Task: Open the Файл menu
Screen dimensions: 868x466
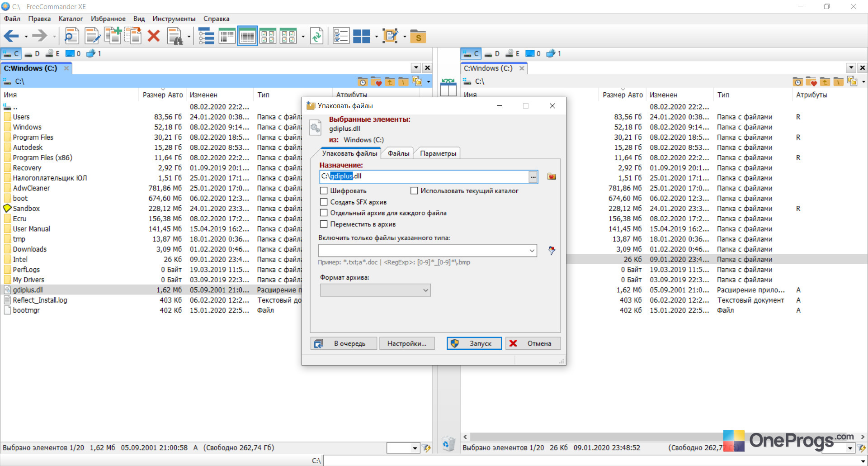Action: (12, 19)
